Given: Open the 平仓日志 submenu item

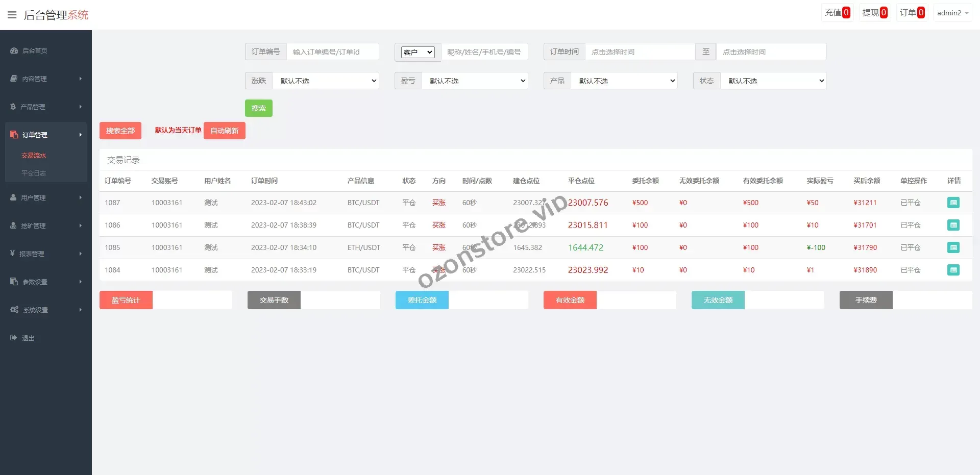Looking at the screenshot, I should pyautogui.click(x=34, y=173).
